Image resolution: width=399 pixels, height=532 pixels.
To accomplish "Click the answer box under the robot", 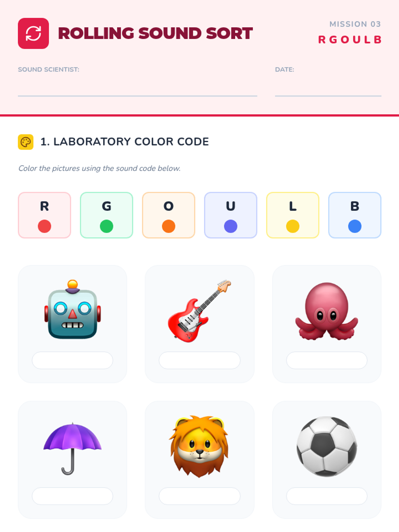I will [72, 360].
